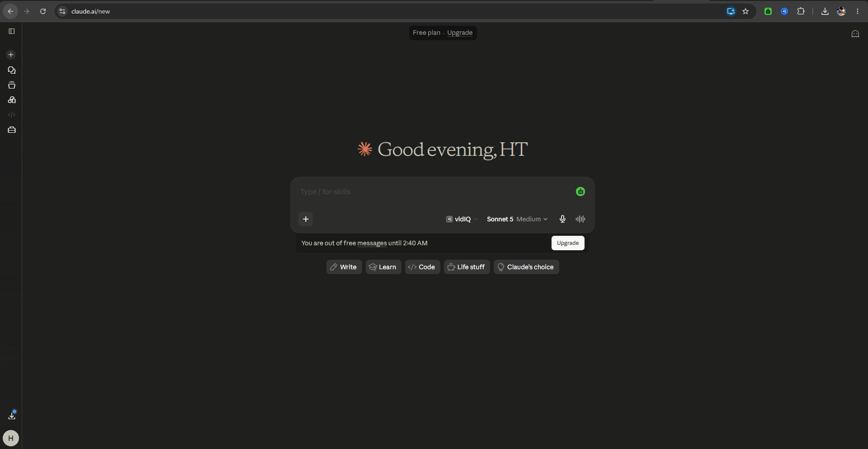Click the install app icon in address bar
This screenshot has height=449, width=868.
pos(731,11)
